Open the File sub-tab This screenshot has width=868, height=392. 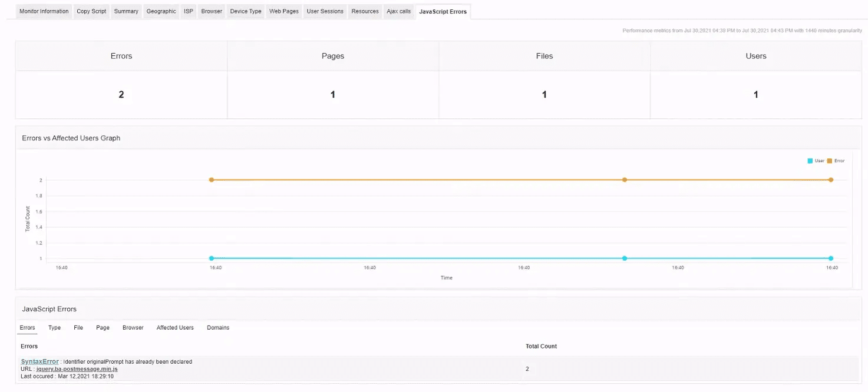coord(78,327)
